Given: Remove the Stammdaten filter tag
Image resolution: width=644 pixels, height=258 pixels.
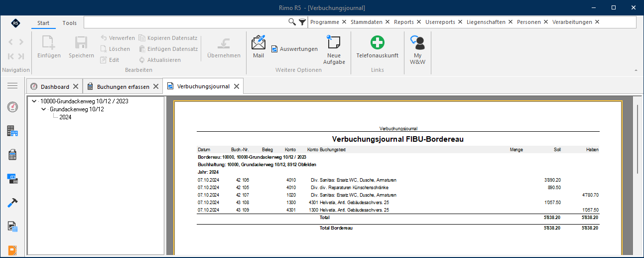Looking at the screenshot, I should [x=387, y=22].
